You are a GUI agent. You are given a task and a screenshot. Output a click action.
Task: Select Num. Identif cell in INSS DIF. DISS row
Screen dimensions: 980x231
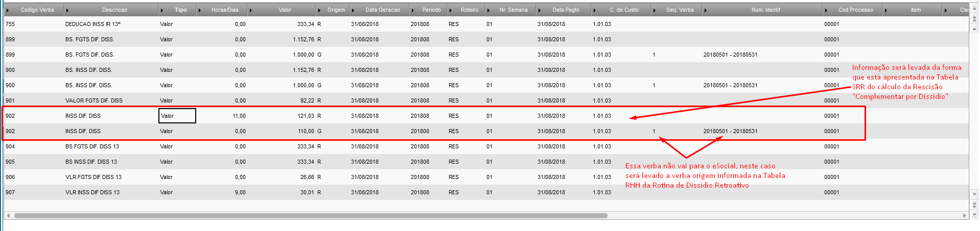coord(730,131)
